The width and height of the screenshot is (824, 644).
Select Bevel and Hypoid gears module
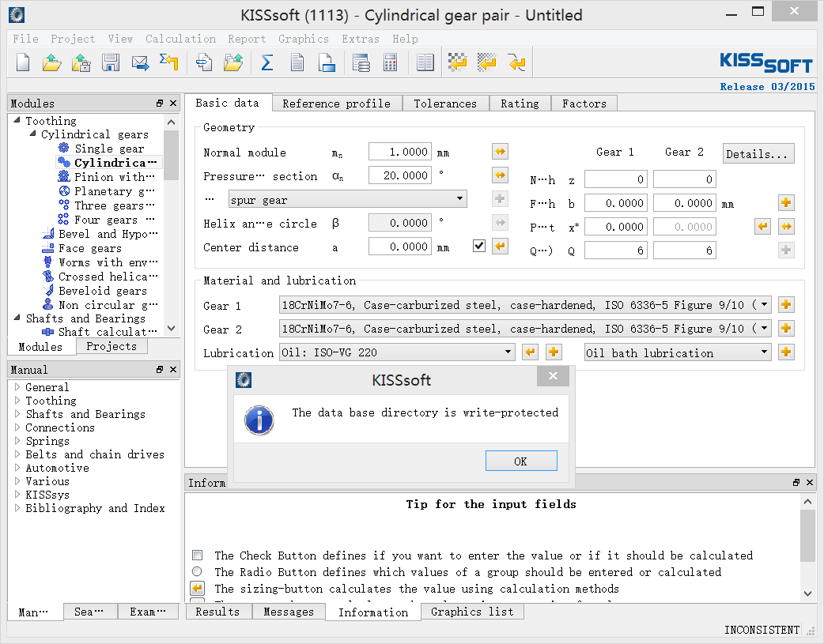click(x=100, y=234)
